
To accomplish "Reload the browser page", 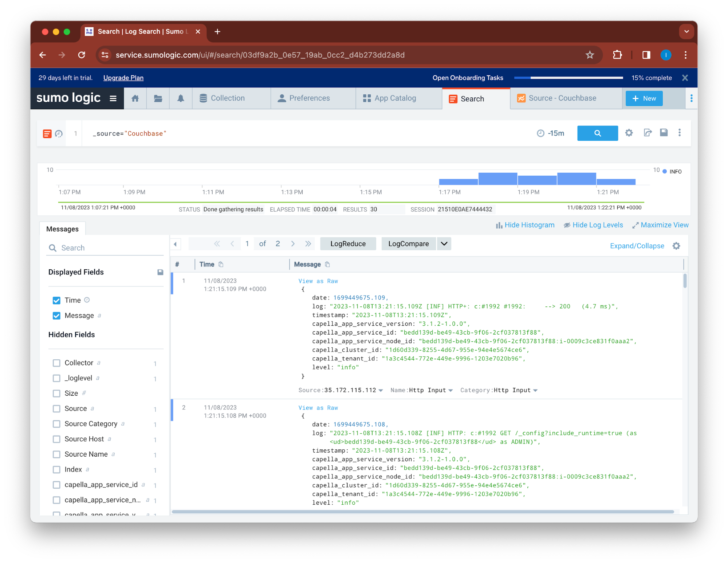I will (x=82, y=55).
